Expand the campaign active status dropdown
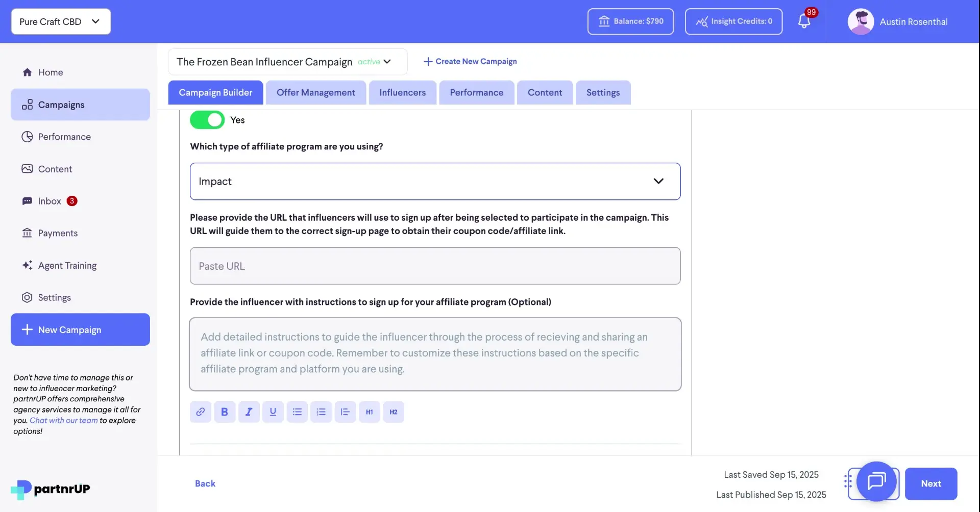 [386, 62]
